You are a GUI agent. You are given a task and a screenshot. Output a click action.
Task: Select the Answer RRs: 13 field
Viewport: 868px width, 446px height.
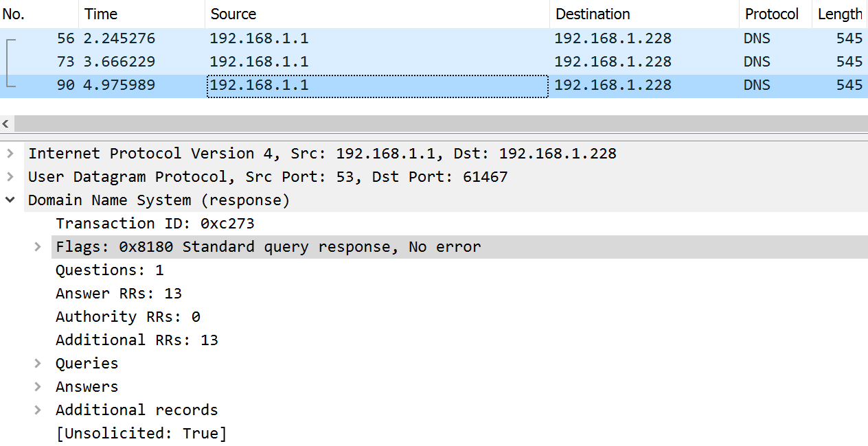(x=118, y=294)
